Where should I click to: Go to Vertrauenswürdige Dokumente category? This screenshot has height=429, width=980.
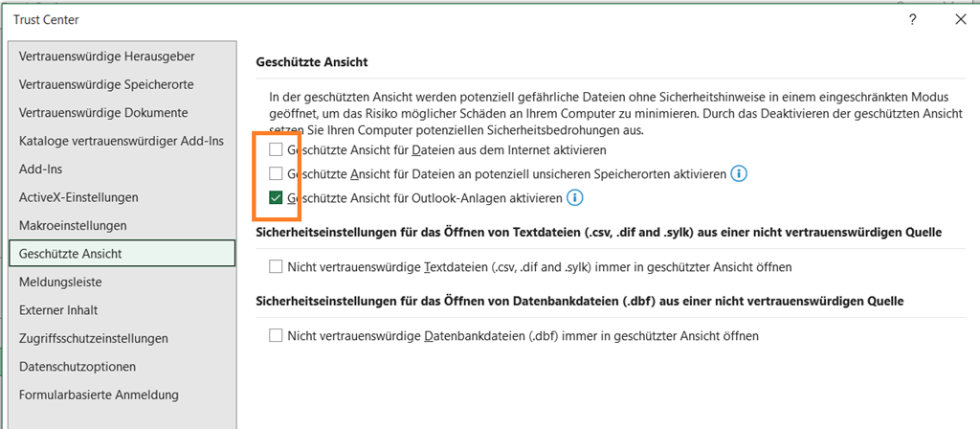tap(102, 113)
